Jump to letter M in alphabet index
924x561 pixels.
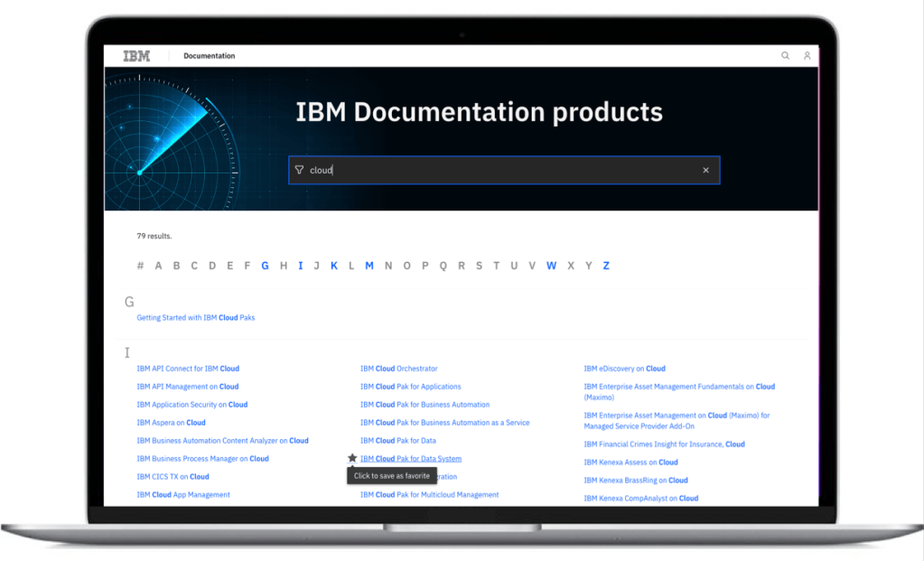coord(369,266)
